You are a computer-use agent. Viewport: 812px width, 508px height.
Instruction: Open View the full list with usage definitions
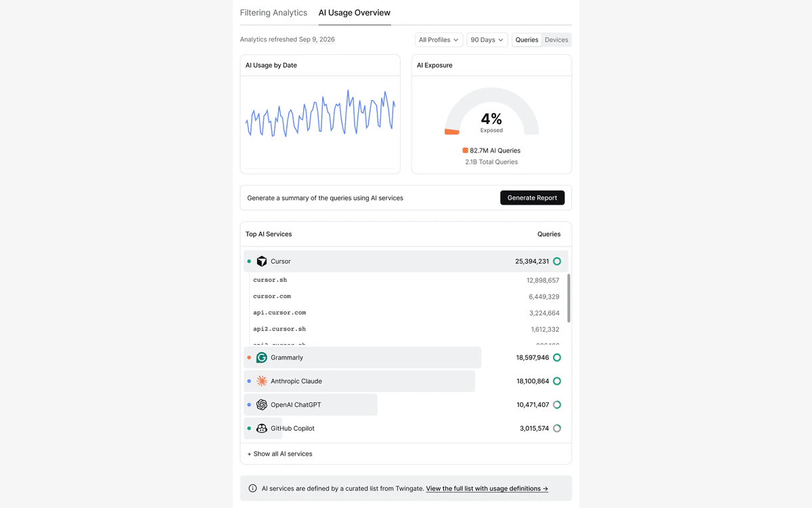click(487, 488)
